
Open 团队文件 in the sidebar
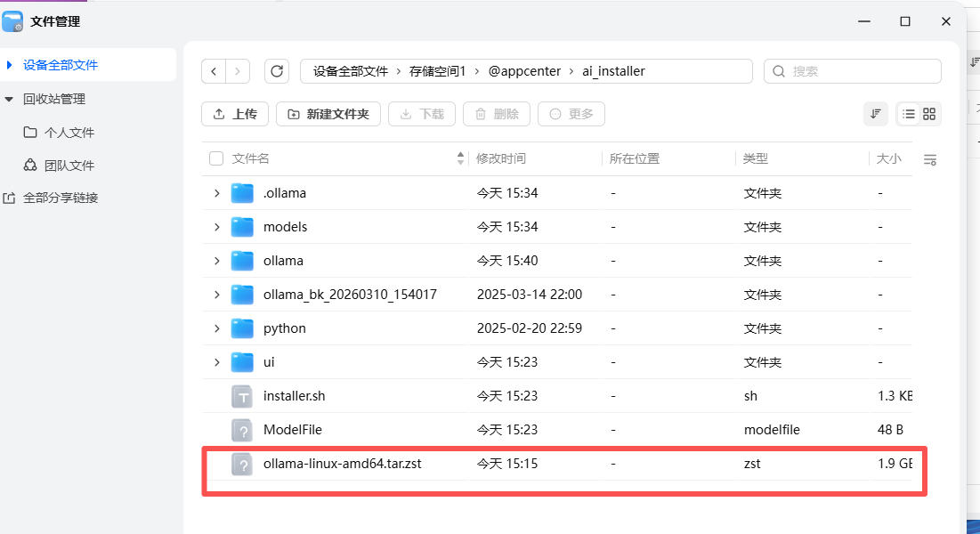point(69,166)
